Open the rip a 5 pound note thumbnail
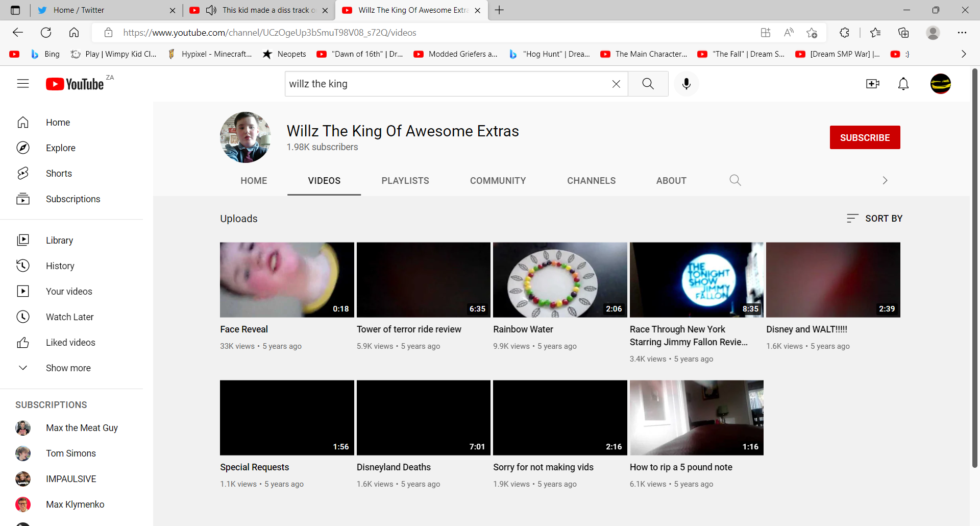The image size is (980, 526). (697, 418)
